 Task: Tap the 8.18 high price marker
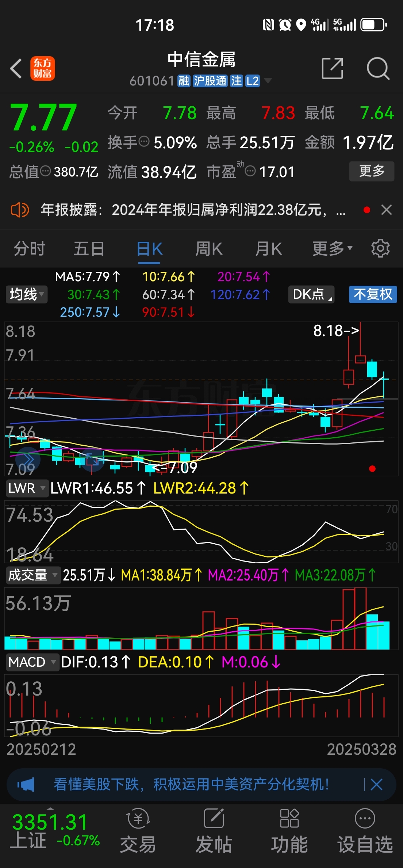(336, 331)
